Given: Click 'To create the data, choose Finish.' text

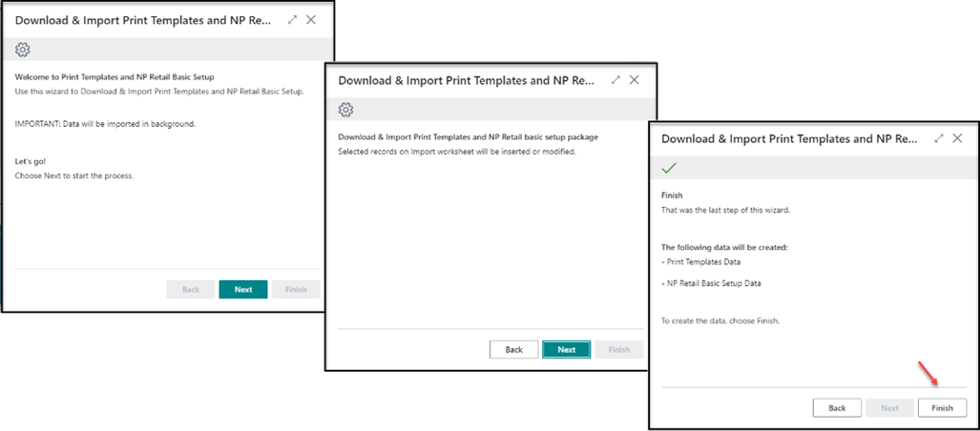Looking at the screenshot, I should click(x=721, y=321).
